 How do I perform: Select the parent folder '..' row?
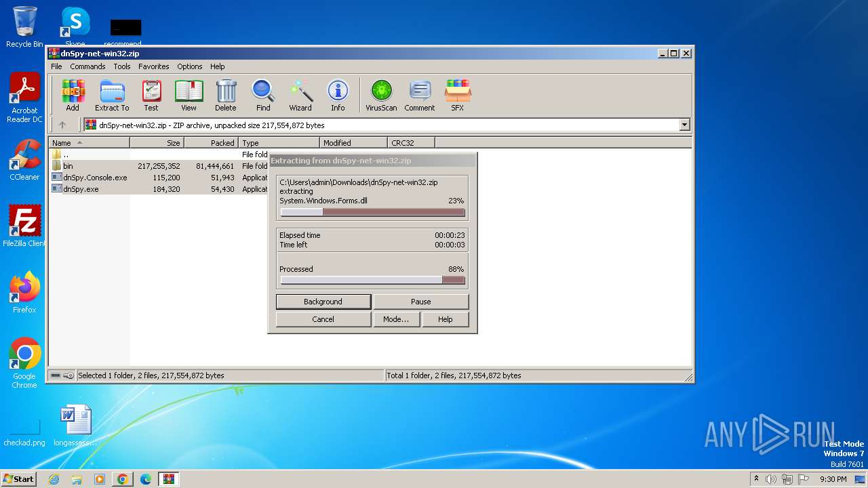pyautogui.click(x=159, y=155)
